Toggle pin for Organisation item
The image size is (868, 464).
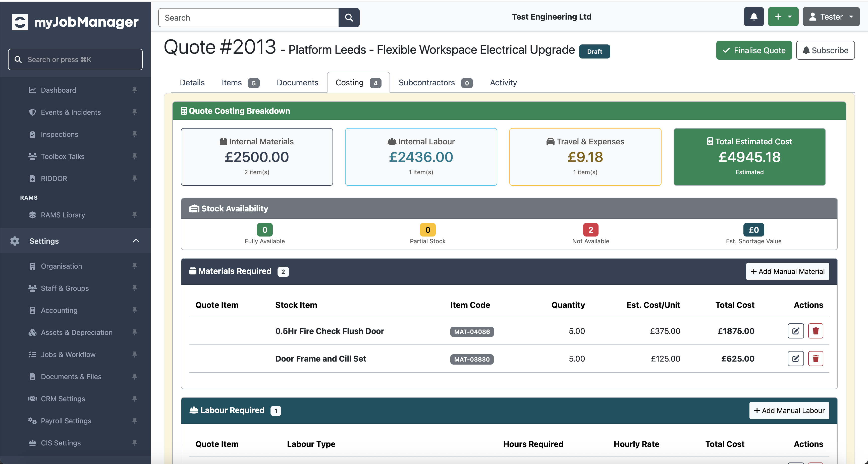(134, 266)
